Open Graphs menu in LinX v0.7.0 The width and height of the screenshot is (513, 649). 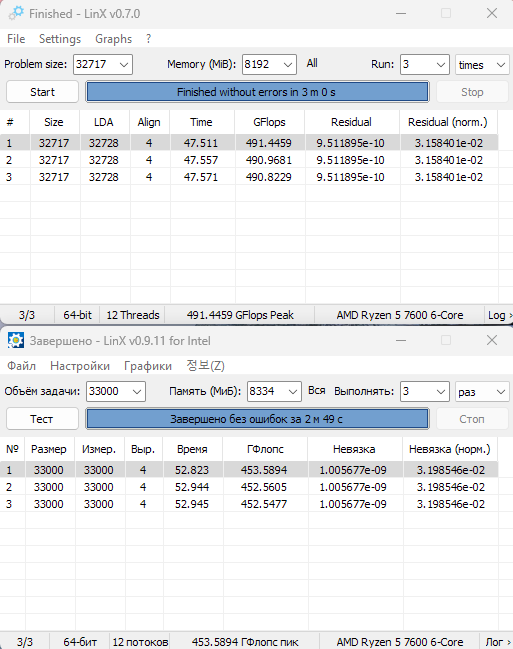(113, 39)
